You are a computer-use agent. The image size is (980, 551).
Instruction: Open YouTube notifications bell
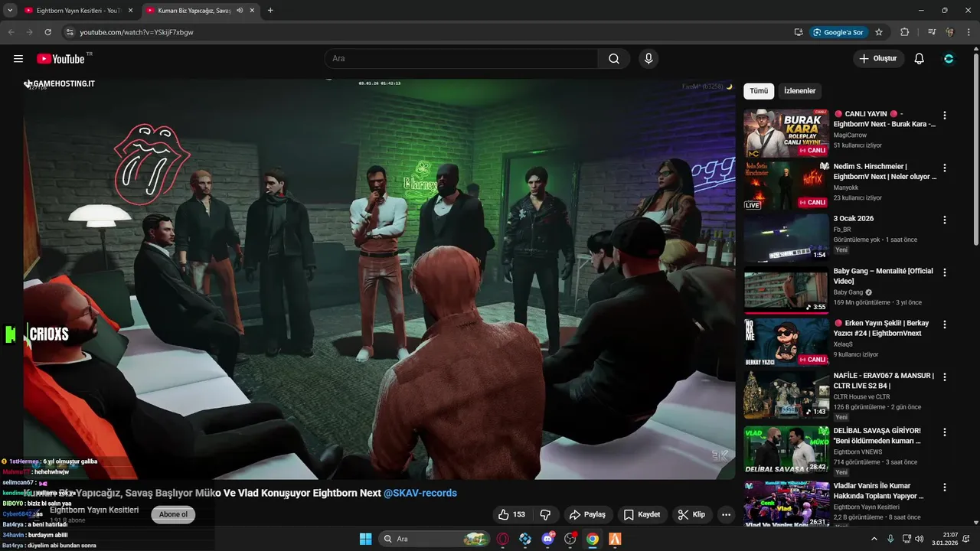tap(920, 59)
